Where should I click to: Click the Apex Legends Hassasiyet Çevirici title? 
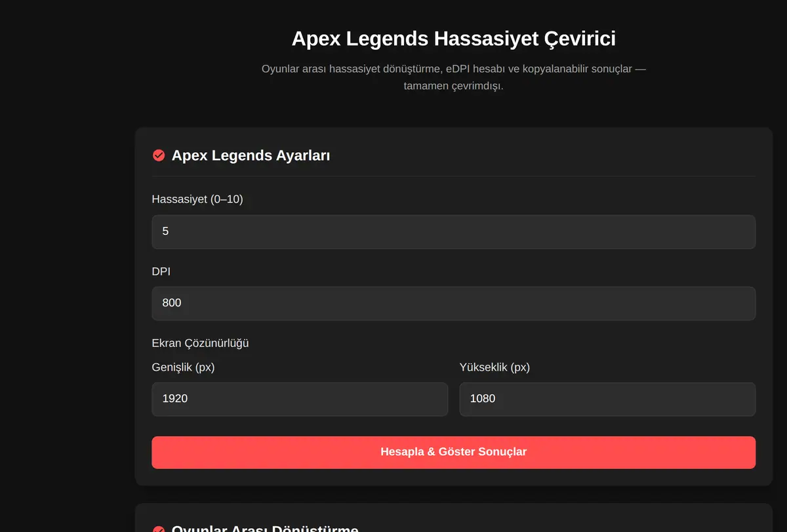453,39
